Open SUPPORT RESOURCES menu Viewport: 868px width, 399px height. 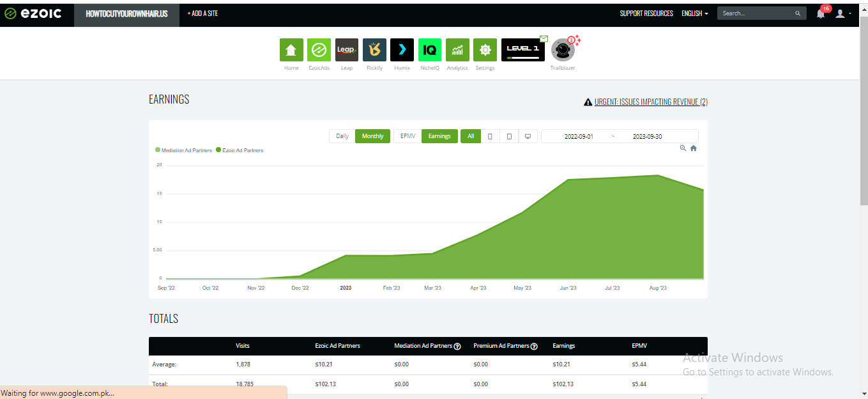(646, 13)
